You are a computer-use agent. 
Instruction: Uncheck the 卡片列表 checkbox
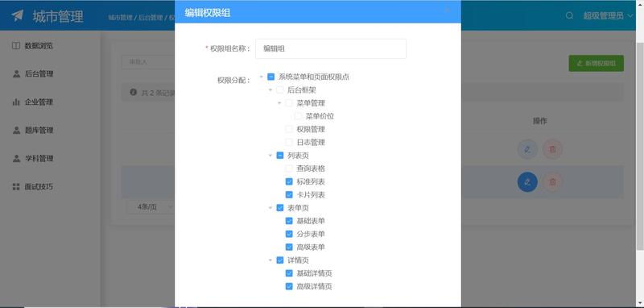pyautogui.click(x=289, y=194)
